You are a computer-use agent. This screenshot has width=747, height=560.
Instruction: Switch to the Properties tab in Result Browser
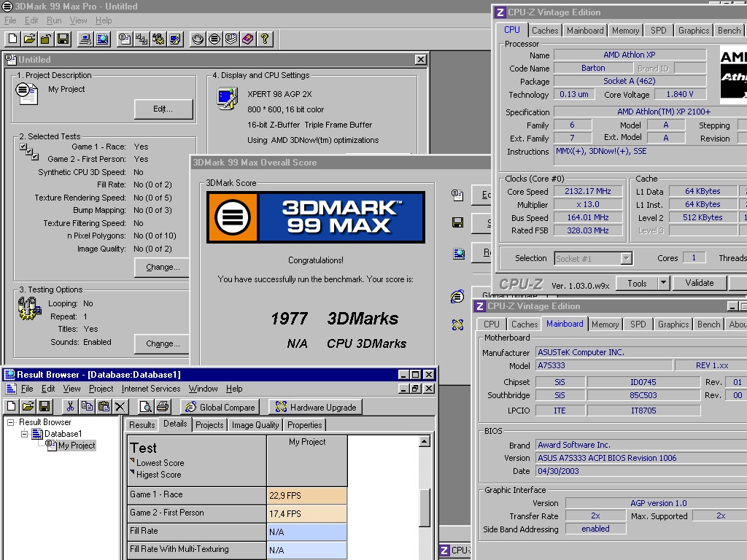click(304, 425)
